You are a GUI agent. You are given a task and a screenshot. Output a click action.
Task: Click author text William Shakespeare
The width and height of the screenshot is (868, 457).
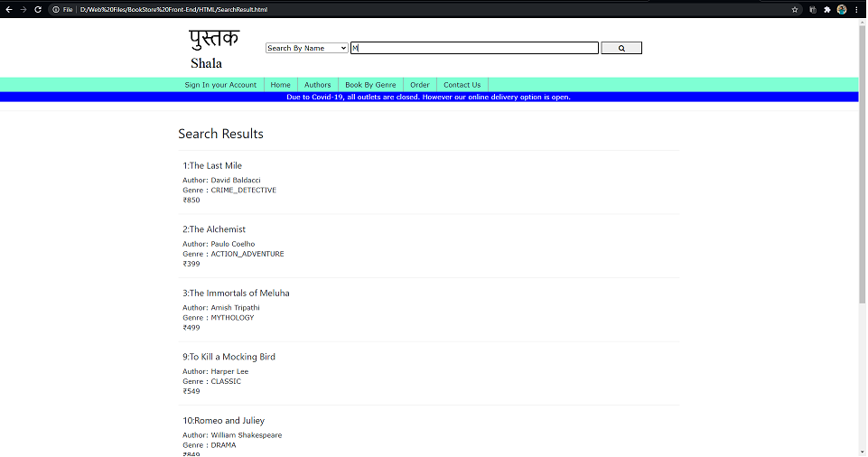246,434
